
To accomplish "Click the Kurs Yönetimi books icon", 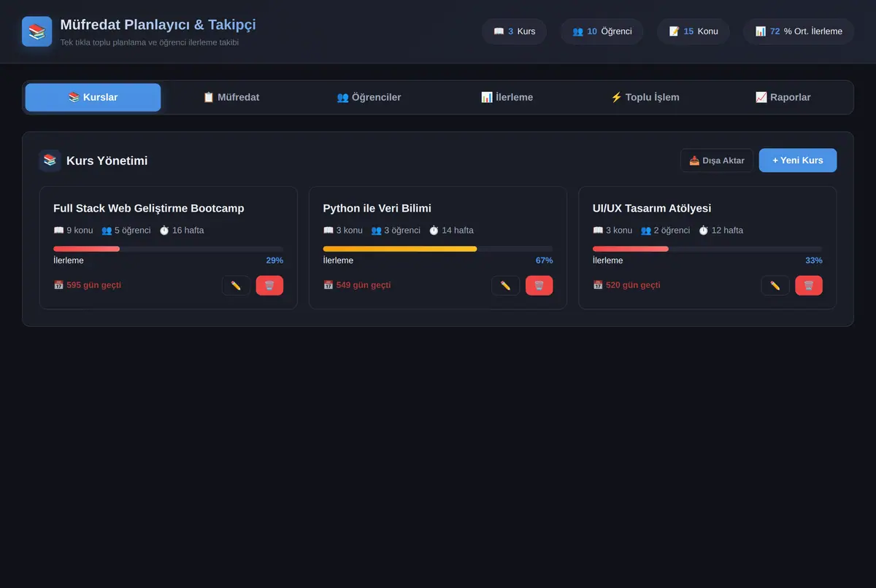I will point(50,160).
